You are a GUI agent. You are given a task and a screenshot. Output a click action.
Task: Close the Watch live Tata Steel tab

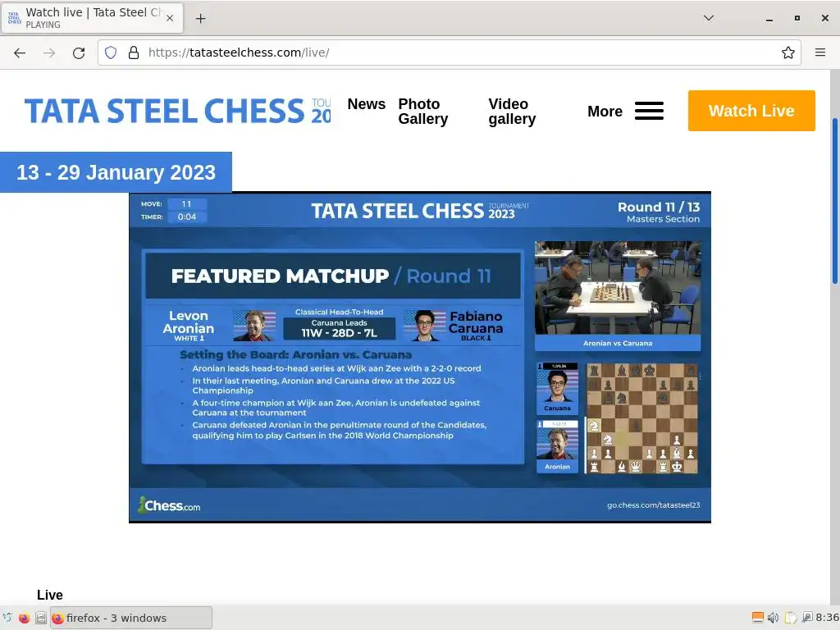coord(170,18)
